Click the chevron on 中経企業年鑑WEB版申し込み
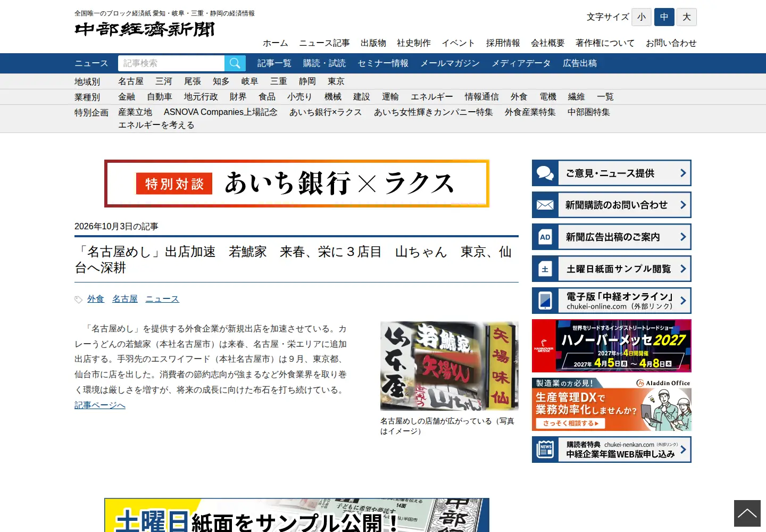This screenshot has height=532, width=766. [x=683, y=450]
